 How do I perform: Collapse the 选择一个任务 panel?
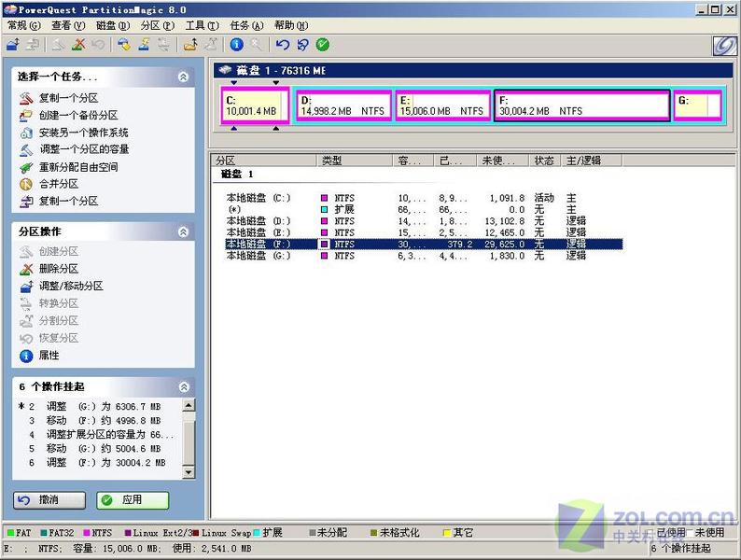183,77
